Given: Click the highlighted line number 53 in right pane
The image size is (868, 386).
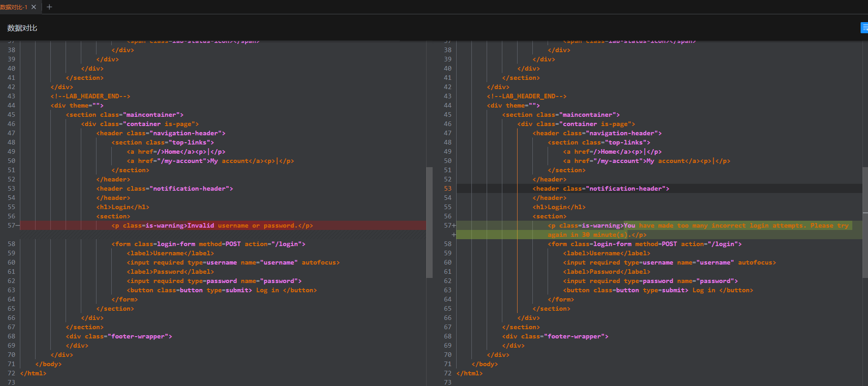Looking at the screenshot, I should (447, 188).
